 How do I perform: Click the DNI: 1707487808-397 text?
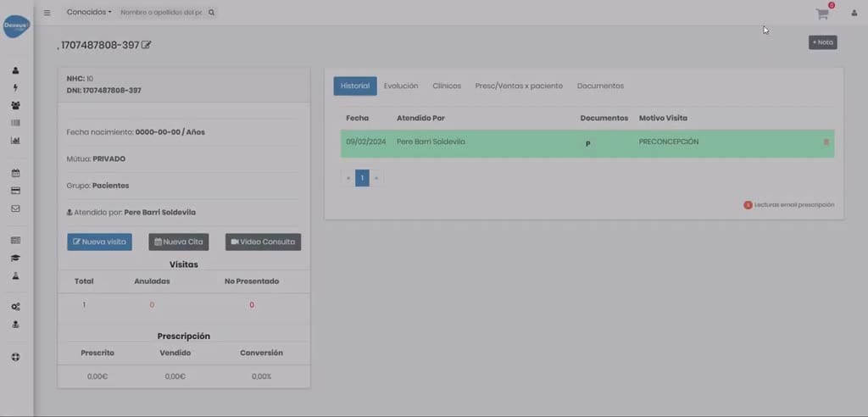[x=103, y=91]
